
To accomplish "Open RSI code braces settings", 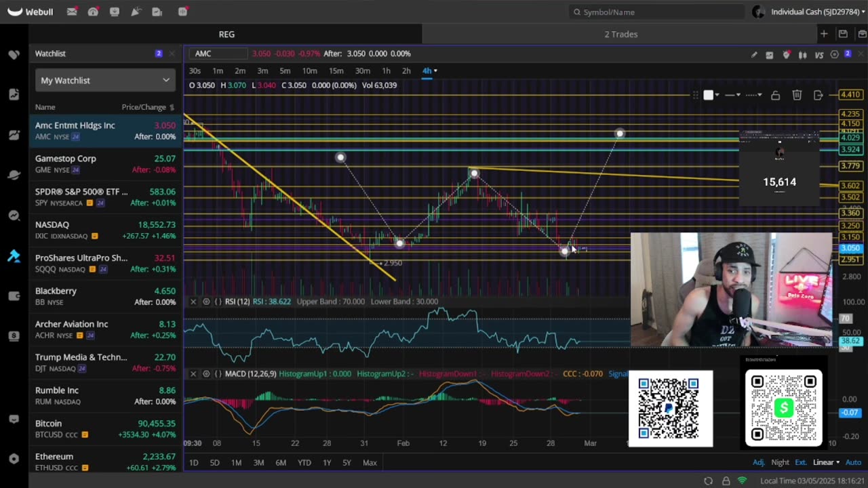I will 218,302.
